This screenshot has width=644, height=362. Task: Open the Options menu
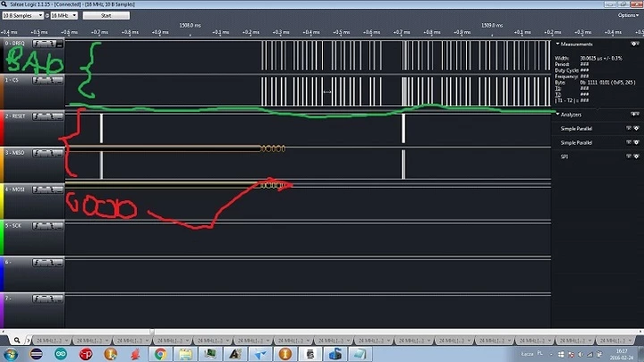pos(629,15)
